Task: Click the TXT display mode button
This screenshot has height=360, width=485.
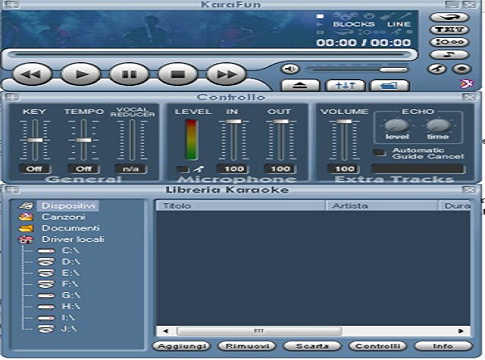Action: pyautogui.click(x=449, y=29)
